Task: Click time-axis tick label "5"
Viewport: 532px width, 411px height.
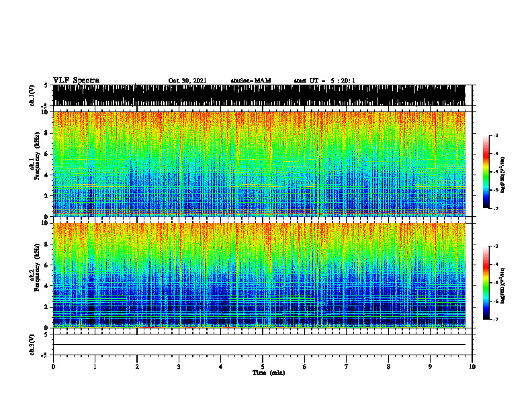Action: [263, 367]
